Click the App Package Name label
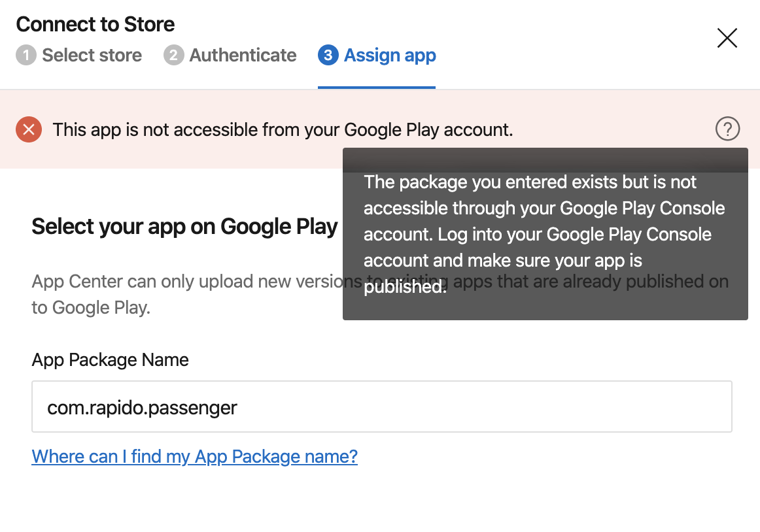Image resolution: width=760 pixels, height=532 pixels. tap(110, 360)
